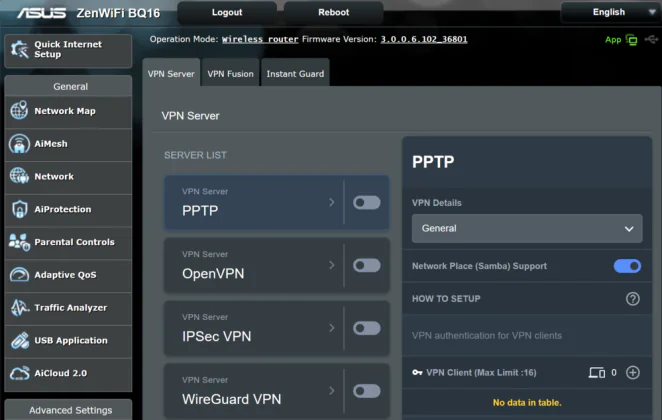Screen dimensions: 662x420
Task: Click the VPN authentication for VPN clients text
Action: point(487,336)
